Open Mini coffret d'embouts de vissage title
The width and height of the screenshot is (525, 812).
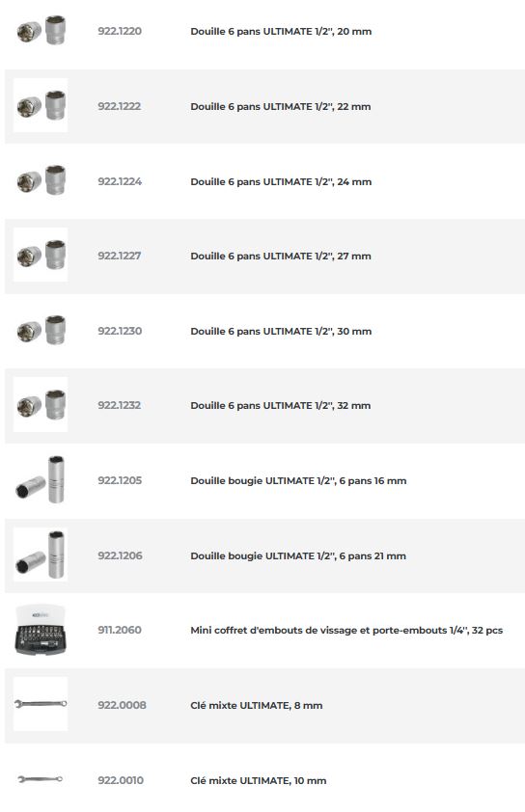(346, 631)
